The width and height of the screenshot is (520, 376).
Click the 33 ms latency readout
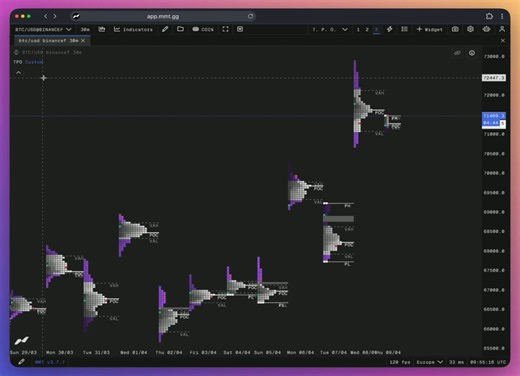(x=456, y=362)
